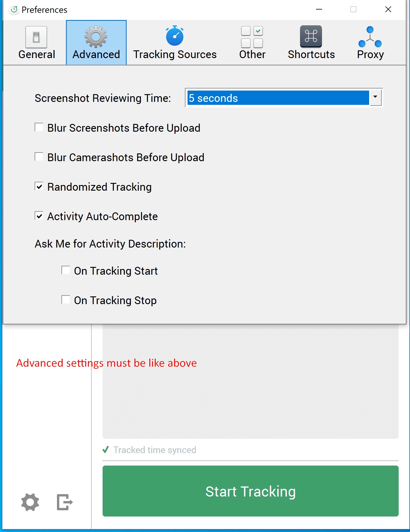This screenshot has height=532, width=410.
Task: Open the Proxy network nodes icon
Action: pyautogui.click(x=370, y=37)
